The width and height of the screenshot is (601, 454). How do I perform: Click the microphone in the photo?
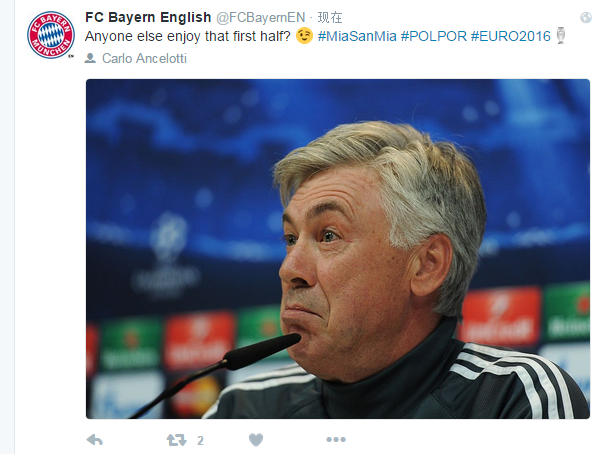(217, 375)
